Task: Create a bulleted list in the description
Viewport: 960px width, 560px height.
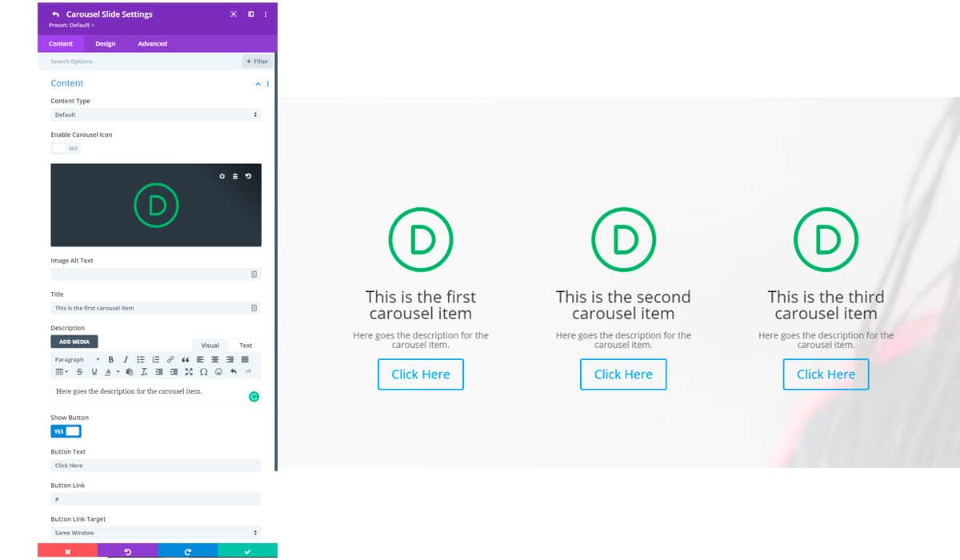Action: pos(142,359)
